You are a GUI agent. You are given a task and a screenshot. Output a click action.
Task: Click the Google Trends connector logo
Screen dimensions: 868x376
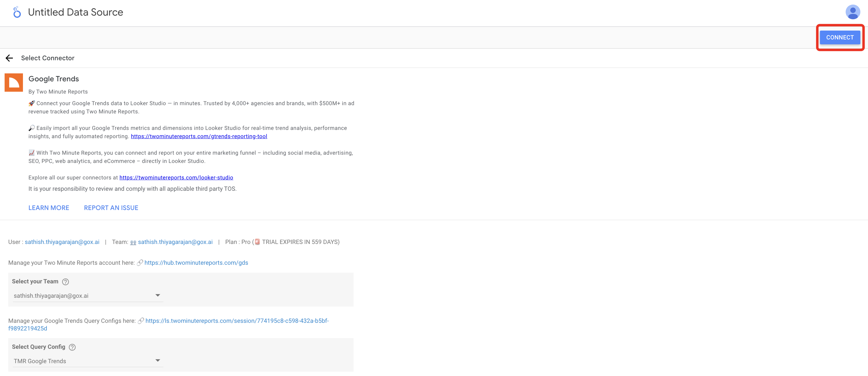click(14, 83)
